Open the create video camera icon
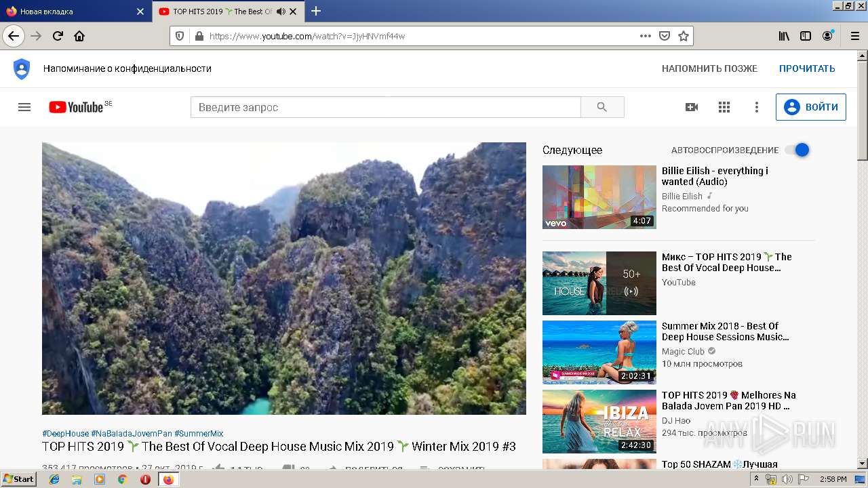 click(x=692, y=107)
